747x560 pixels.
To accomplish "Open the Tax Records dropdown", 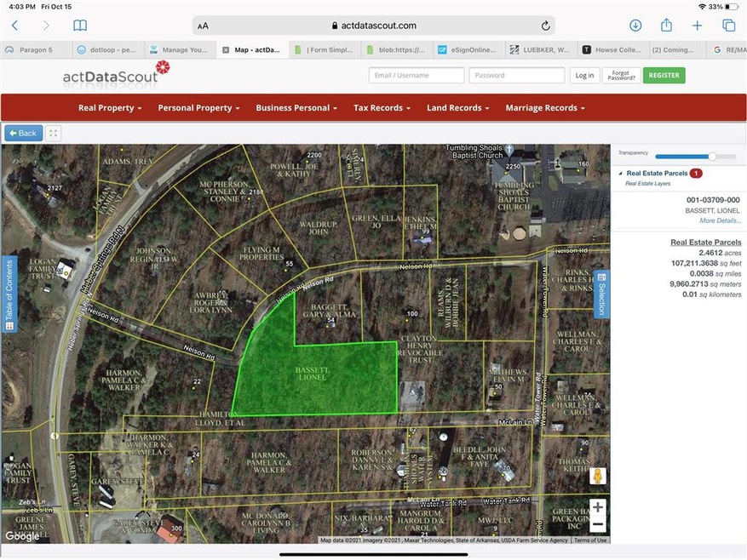I will 382,108.
